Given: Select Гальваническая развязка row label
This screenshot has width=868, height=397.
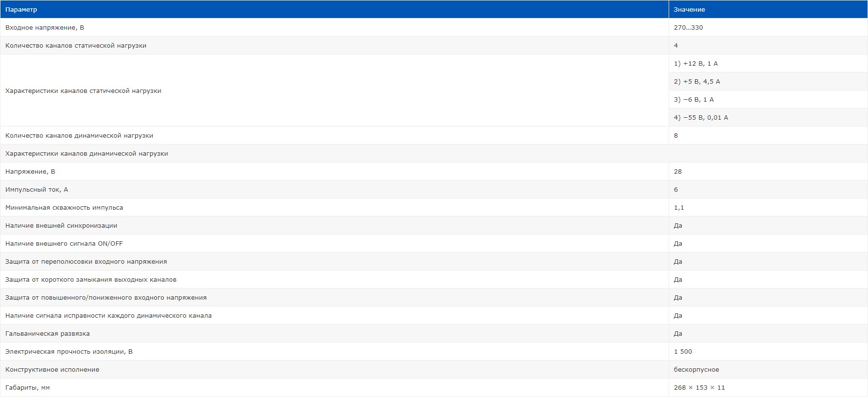Looking at the screenshot, I should tap(47, 334).
